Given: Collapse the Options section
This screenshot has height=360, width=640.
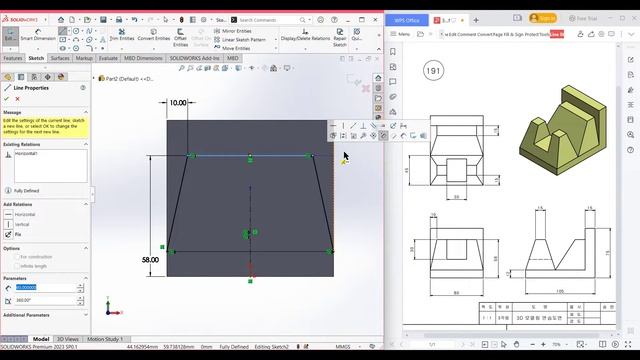Looking at the screenshot, I should [x=86, y=248].
